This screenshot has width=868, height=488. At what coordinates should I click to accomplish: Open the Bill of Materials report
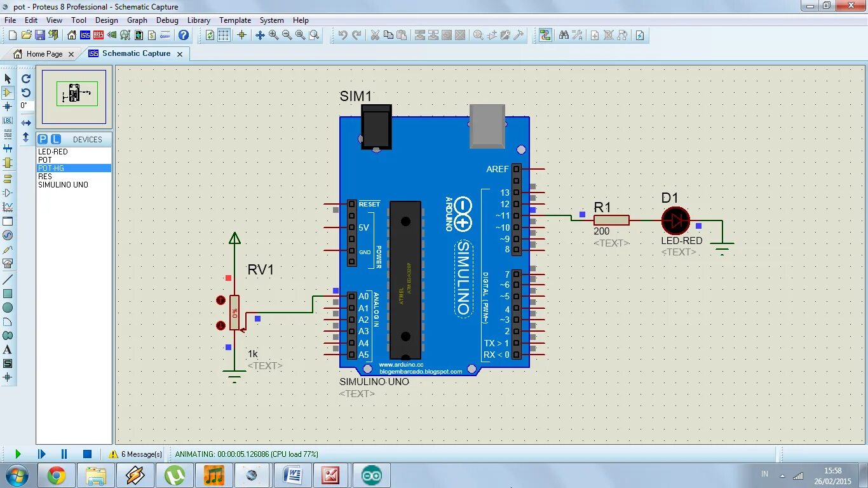(x=152, y=35)
